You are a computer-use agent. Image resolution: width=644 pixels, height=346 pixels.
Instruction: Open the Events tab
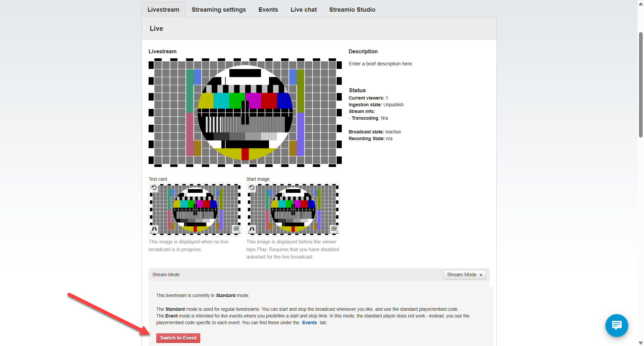click(268, 10)
